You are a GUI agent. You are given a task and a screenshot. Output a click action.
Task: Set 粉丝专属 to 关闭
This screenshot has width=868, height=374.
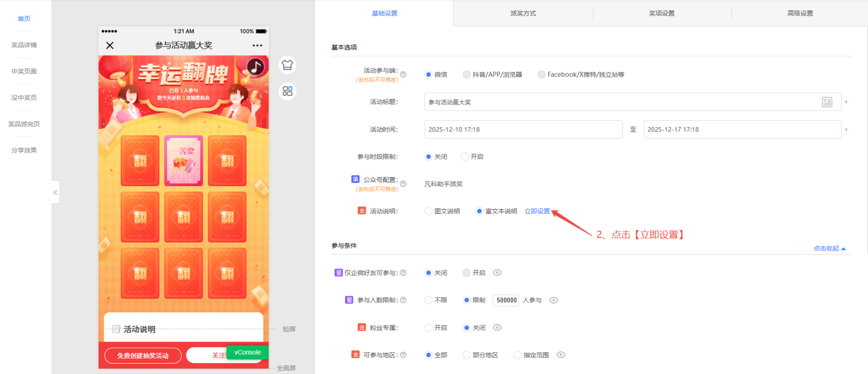pos(466,328)
